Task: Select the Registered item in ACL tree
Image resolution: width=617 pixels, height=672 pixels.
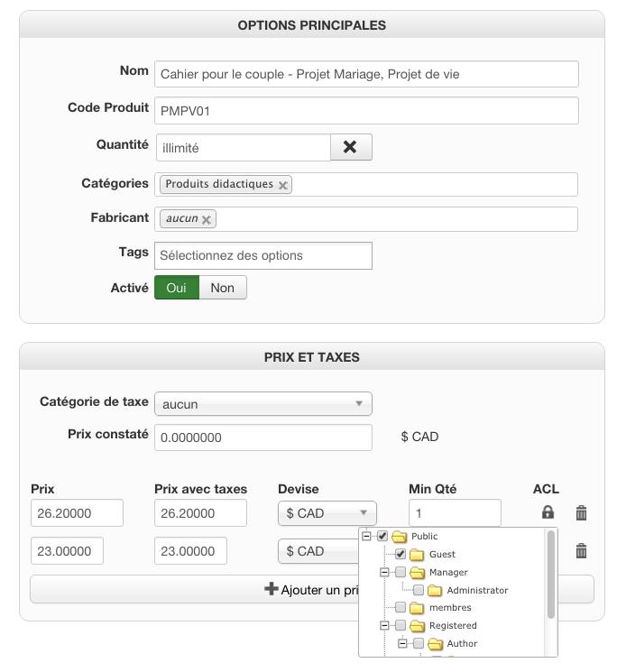Action: point(453,625)
